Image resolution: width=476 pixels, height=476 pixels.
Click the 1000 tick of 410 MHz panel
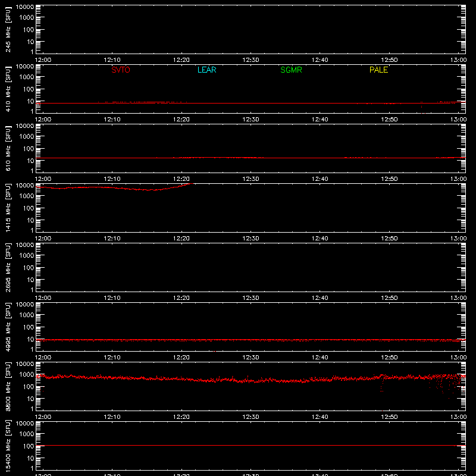[27, 77]
